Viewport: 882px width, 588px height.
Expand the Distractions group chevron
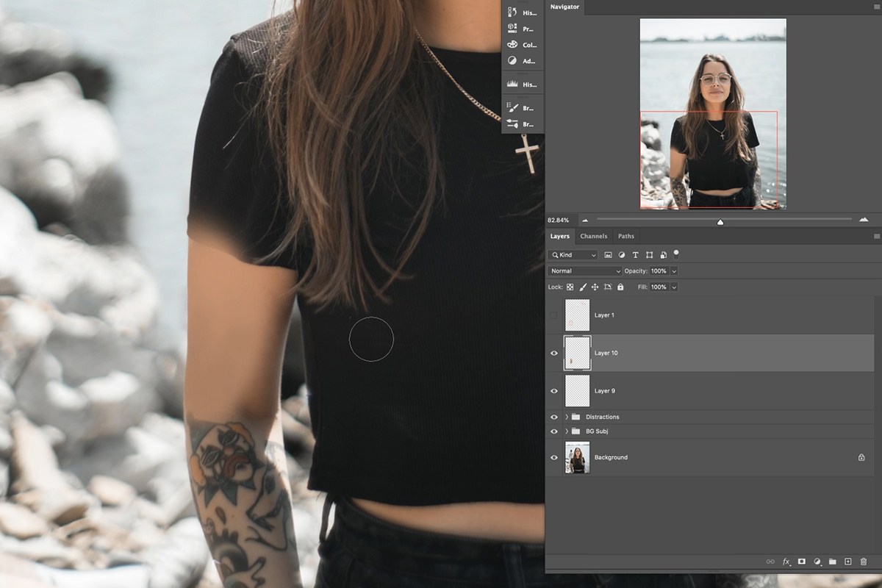point(567,417)
